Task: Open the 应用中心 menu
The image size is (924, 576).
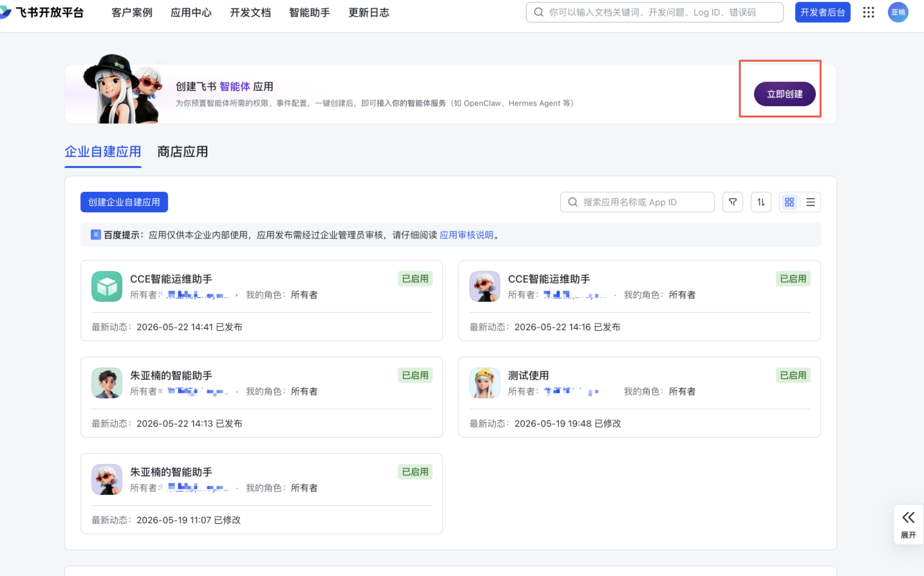Action: [191, 13]
